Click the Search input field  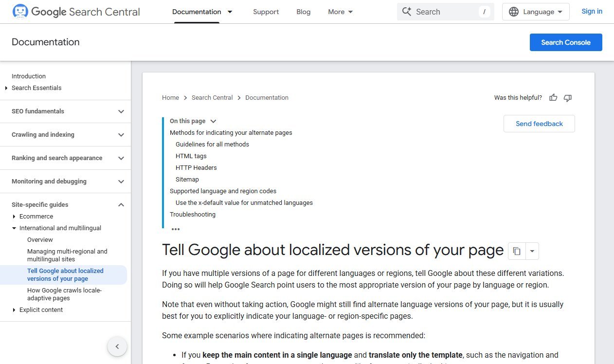(x=446, y=12)
